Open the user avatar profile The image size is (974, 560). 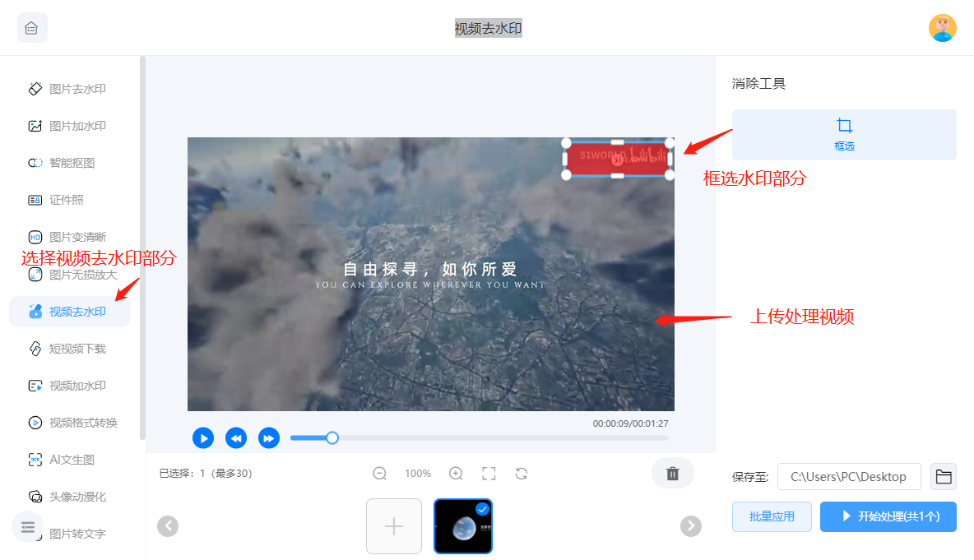coord(942,28)
